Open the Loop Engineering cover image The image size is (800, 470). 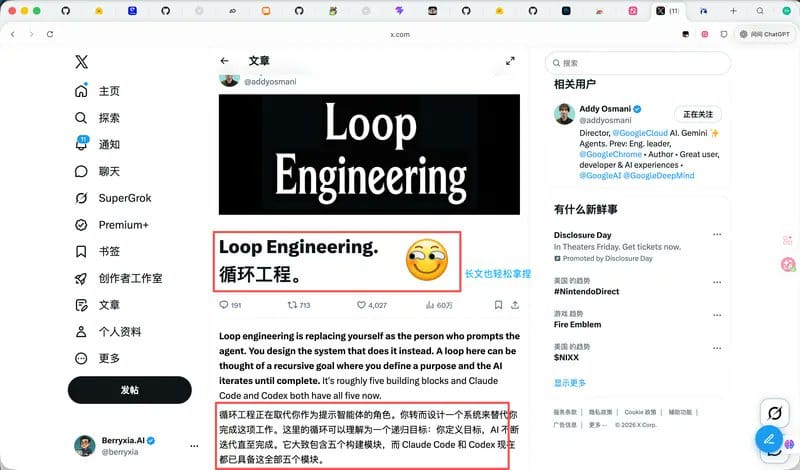tap(369, 154)
